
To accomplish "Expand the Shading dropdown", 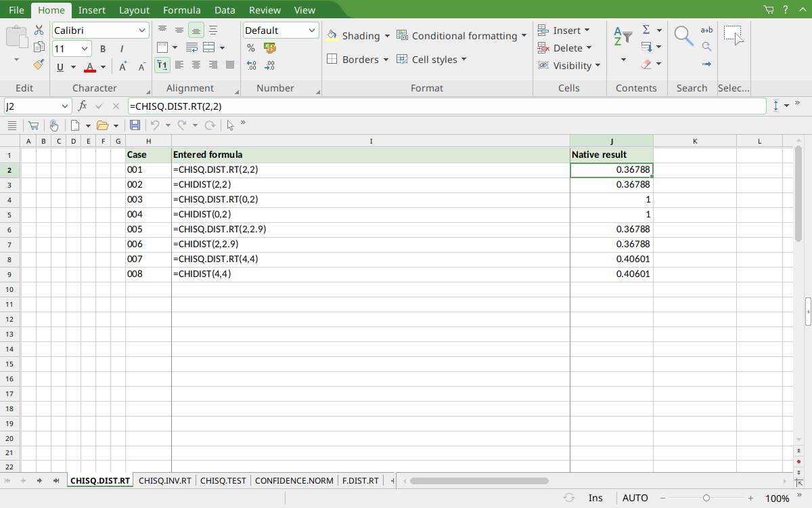I will (387, 36).
